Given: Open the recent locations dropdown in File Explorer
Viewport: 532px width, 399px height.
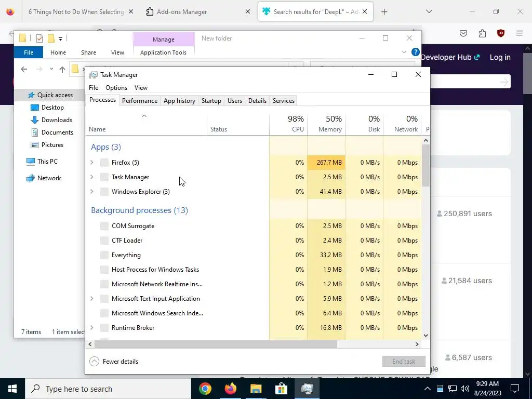Looking at the screenshot, I should click(51, 69).
